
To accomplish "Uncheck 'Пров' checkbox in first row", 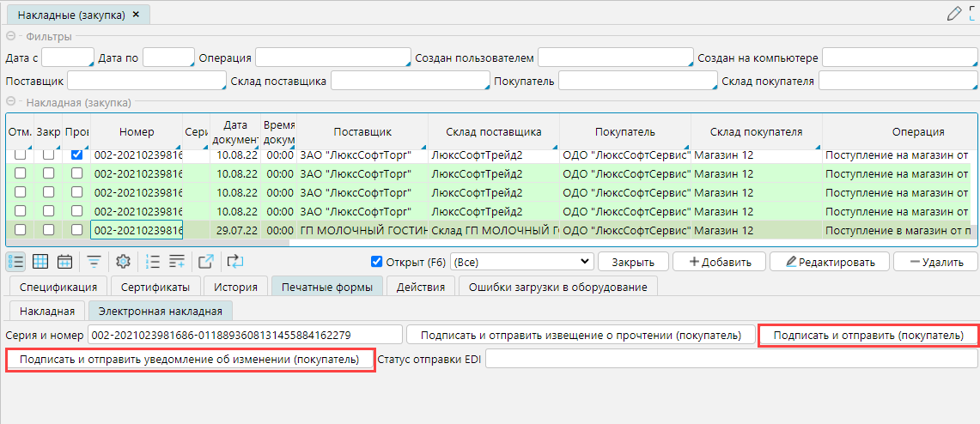I will (x=77, y=155).
